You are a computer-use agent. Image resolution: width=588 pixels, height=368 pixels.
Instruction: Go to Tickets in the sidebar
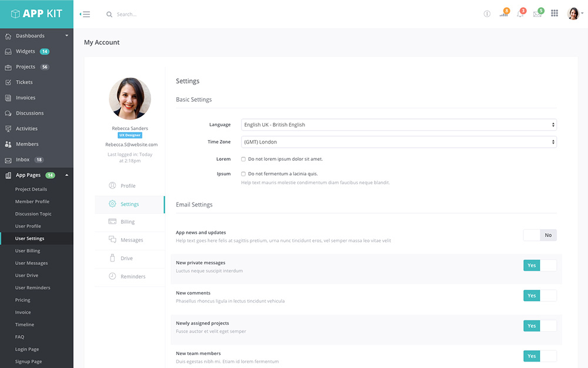[24, 82]
